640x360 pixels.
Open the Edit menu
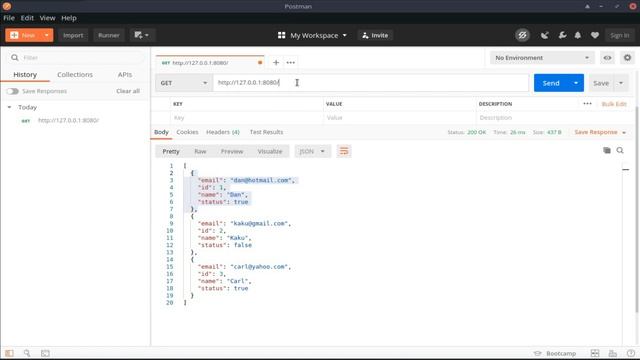[x=27, y=18]
